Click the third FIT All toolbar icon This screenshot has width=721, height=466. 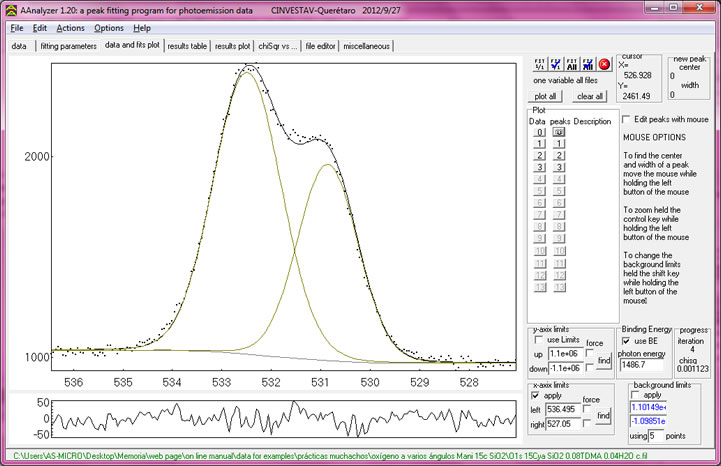click(572, 63)
